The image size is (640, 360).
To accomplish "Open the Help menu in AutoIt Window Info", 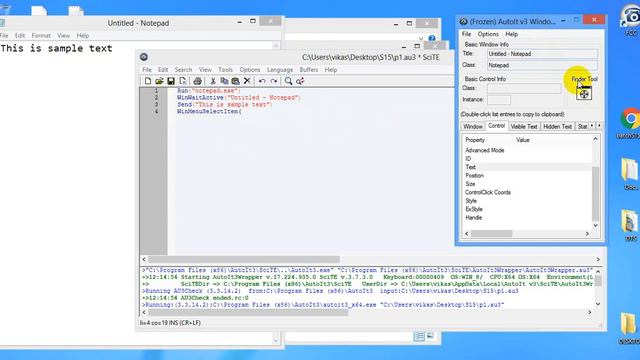I will (511, 34).
